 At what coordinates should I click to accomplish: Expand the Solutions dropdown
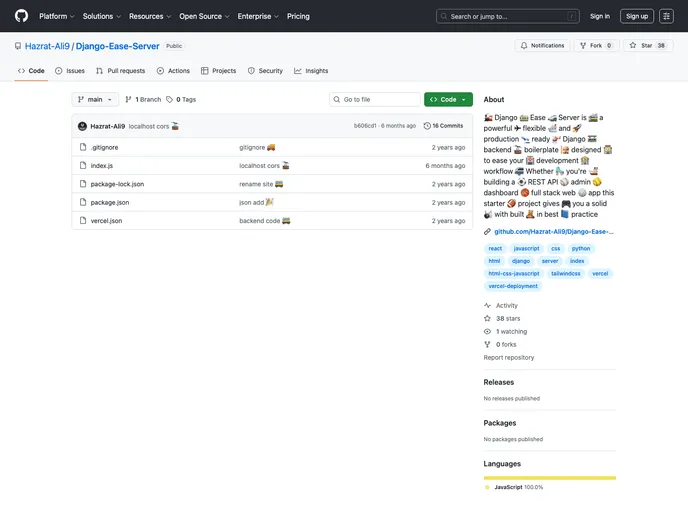pyautogui.click(x=101, y=16)
